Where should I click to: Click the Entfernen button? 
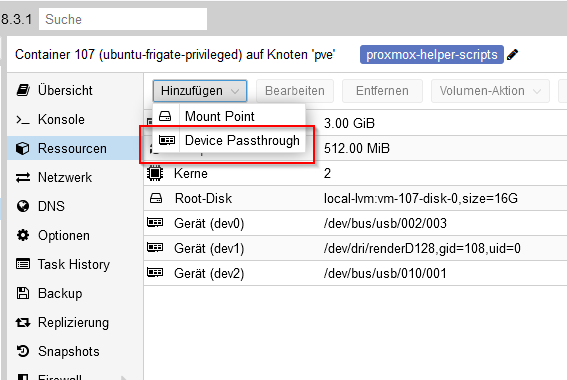coord(382,91)
